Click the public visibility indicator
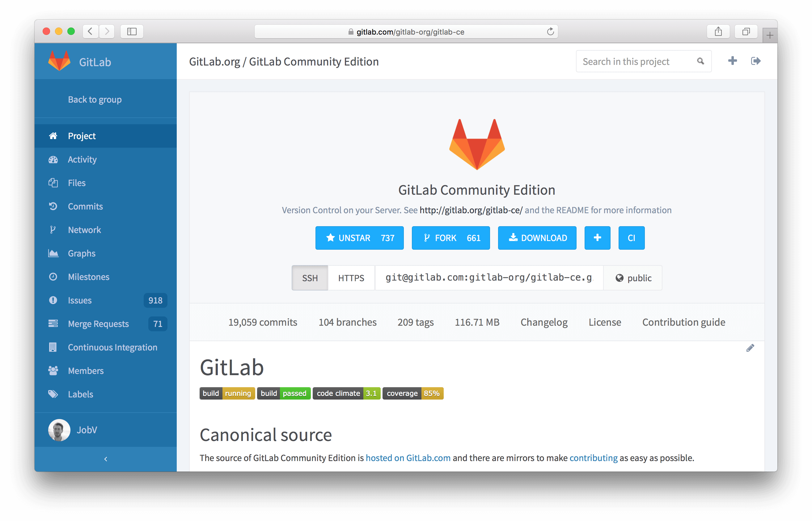The width and height of the screenshot is (812, 521). pos(633,278)
